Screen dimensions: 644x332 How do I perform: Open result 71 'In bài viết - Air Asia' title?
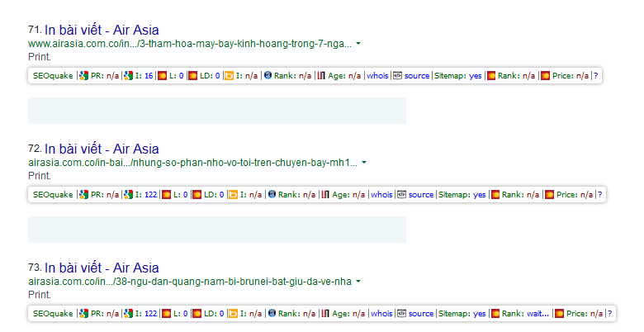pyautogui.click(x=102, y=30)
